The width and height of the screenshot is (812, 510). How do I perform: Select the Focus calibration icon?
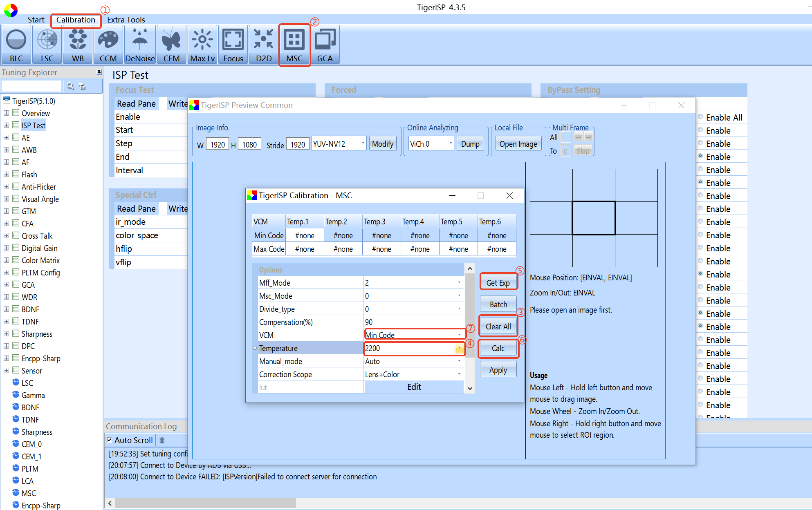pos(233,45)
